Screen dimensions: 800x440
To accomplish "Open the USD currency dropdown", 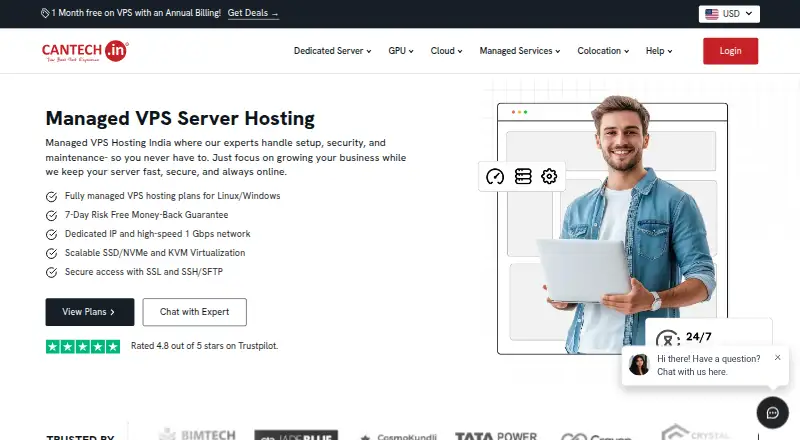I will [729, 14].
